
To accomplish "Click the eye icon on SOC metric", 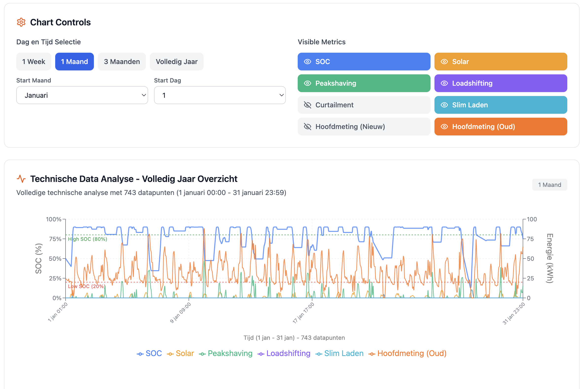I will point(307,62).
